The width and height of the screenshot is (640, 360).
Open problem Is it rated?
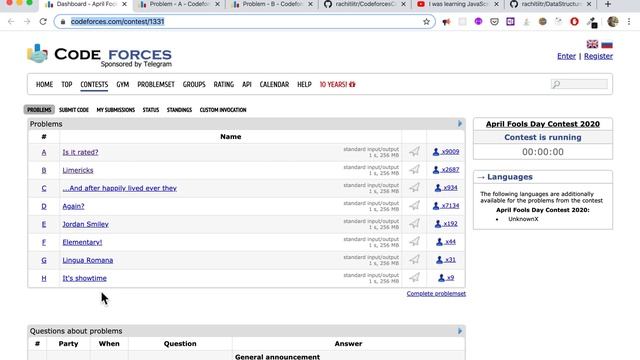click(x=80, y=152)
